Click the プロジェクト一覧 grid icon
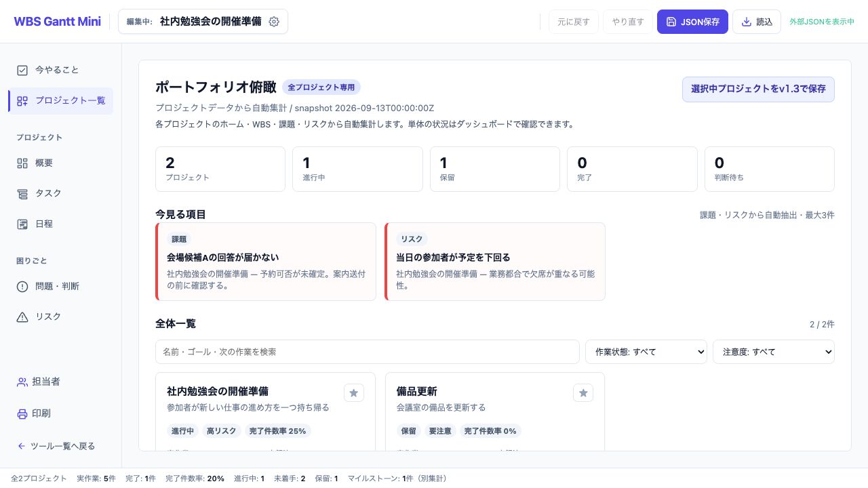Screen dimensions: 868x488 point(22,101)
